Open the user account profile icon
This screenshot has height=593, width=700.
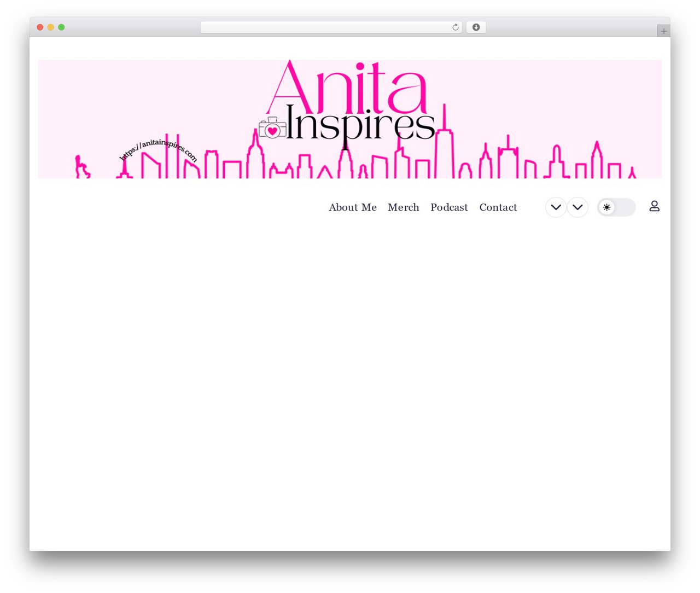click(x=654, y=206)
